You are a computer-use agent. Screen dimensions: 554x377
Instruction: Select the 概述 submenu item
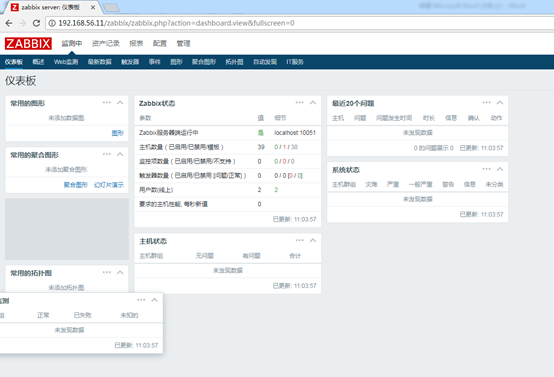pos(38,62)
